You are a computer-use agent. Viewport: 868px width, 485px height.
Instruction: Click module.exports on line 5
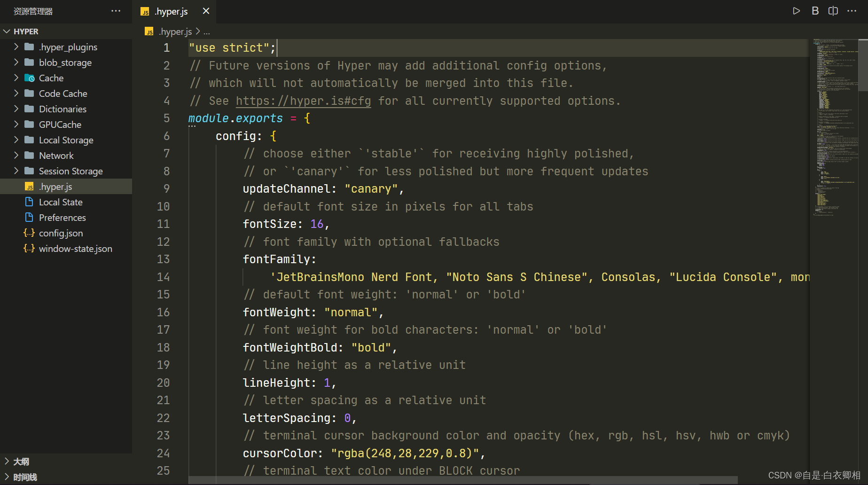pyautogui.click(x=235, y=118)
